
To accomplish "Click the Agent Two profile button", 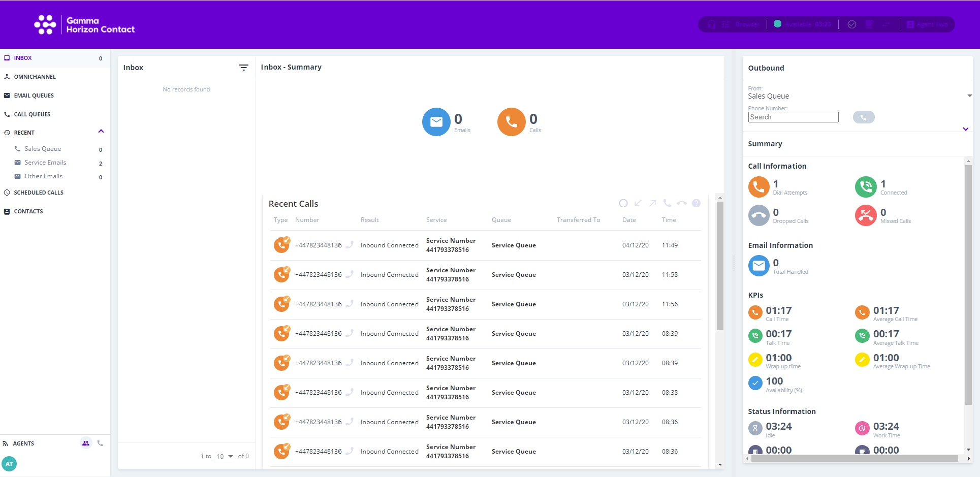I will (x=927, y=24).
